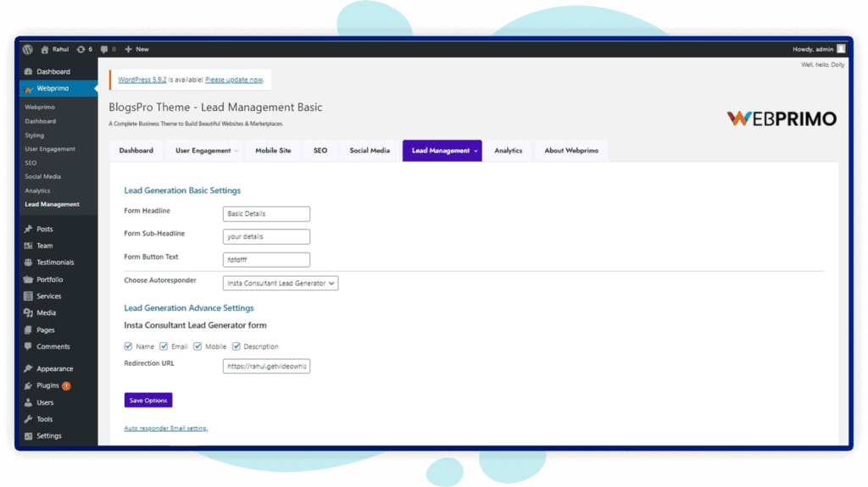The width and height of the screenshot is (868, 487).
Task: Open the Choose Autoresponder dropdown
Action: (x=281, y=284)
